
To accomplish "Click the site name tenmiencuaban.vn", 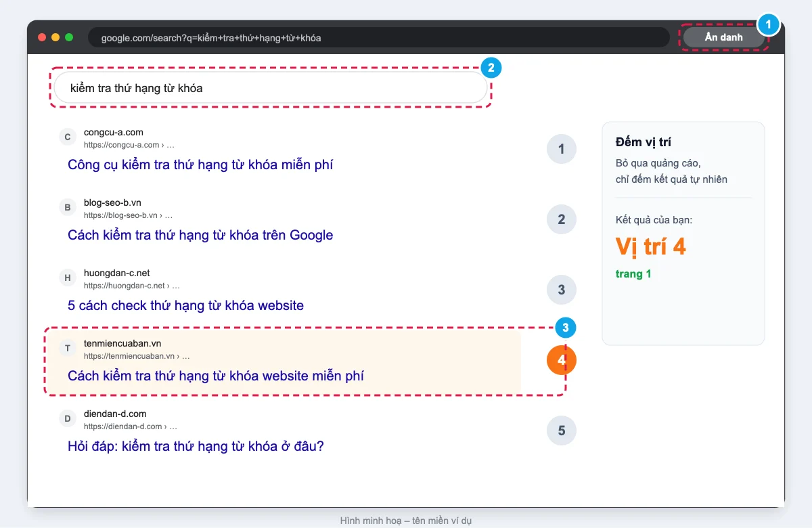I will click(x=122, y=343).
